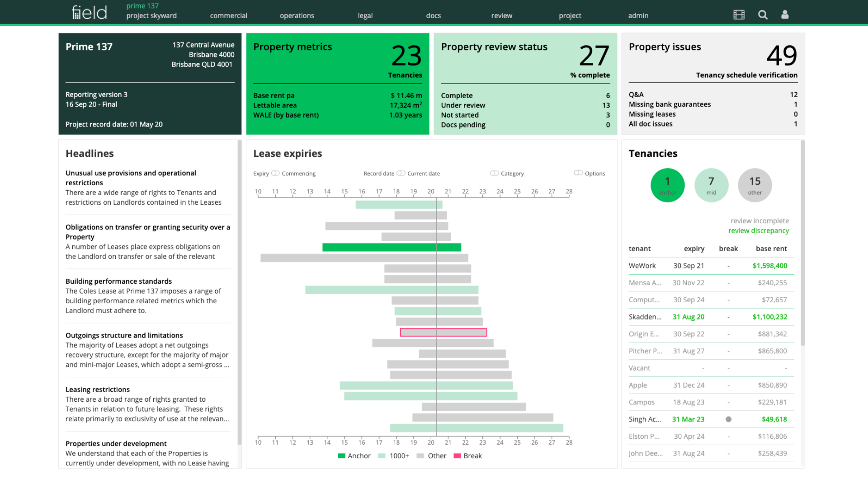Open the admin menu

coord(638,15)
